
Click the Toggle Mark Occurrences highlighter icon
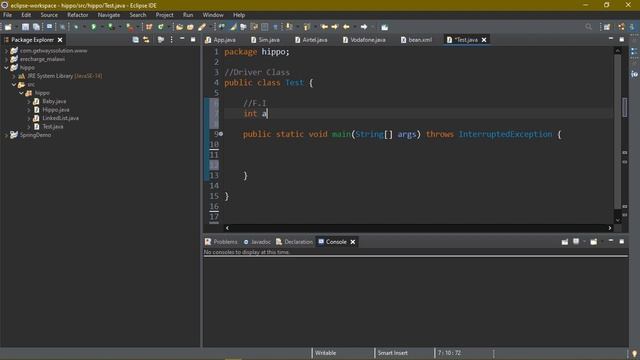coord(233,27)
